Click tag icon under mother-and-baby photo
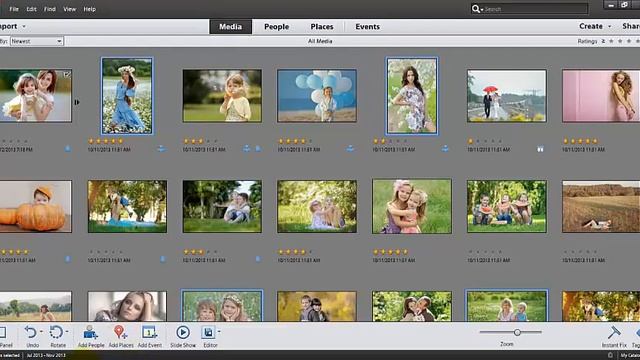 [68, 149]
